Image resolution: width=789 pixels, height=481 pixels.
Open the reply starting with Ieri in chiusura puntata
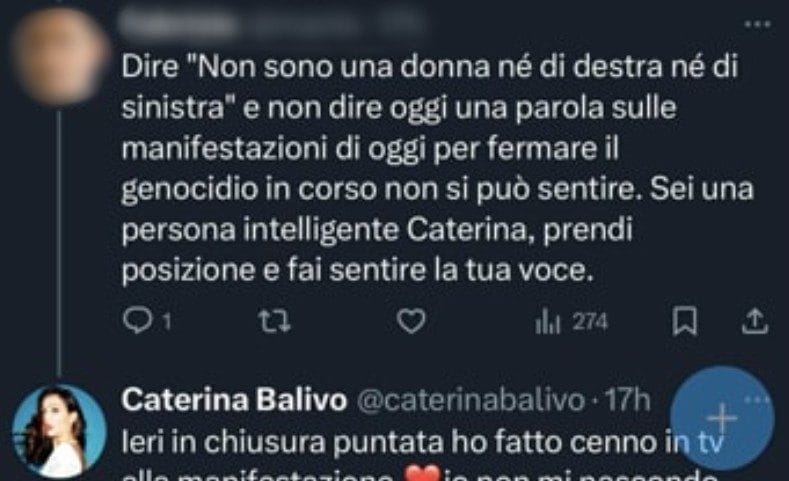click(x=422, y=455)
